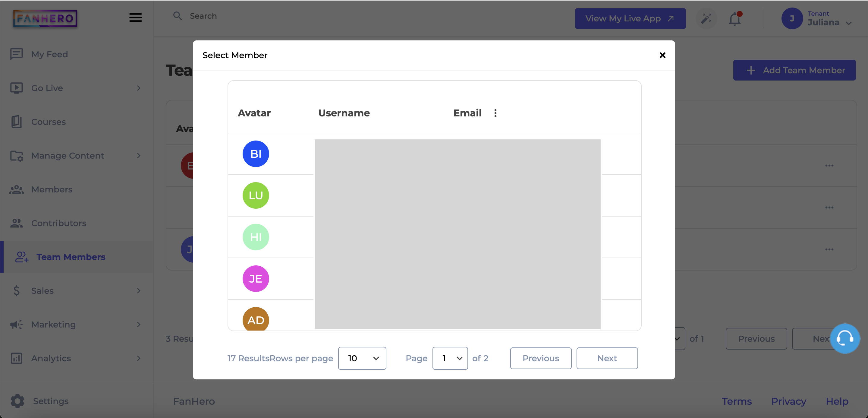Viewport: 868px width, 418px height.
Task: Select the BI avatar member
Action: (256, 154)
